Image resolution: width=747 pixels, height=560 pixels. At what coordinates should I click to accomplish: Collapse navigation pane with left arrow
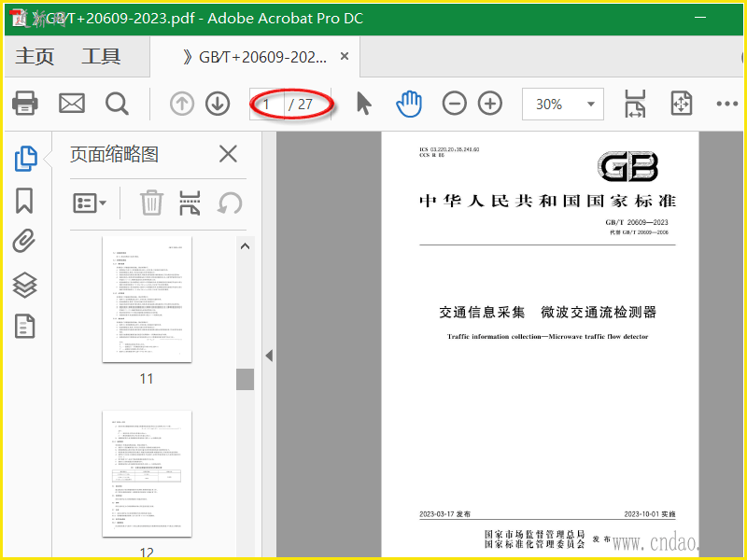point(269,356)
